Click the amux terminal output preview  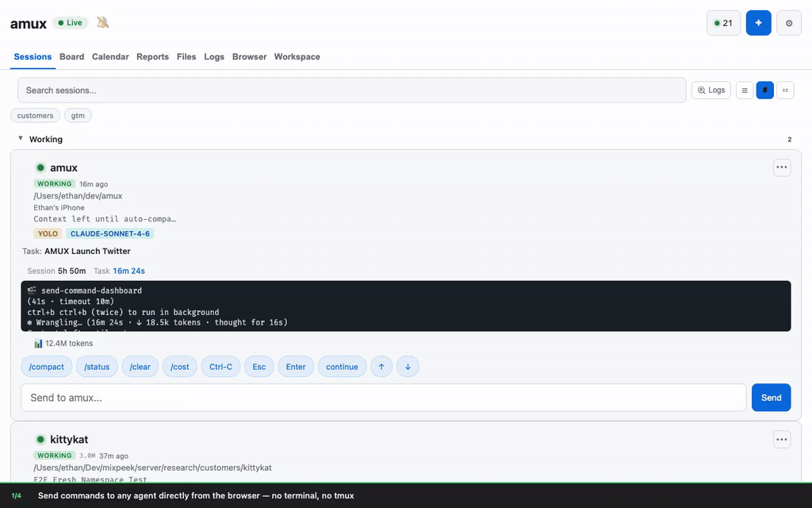(x=405, y=306)
